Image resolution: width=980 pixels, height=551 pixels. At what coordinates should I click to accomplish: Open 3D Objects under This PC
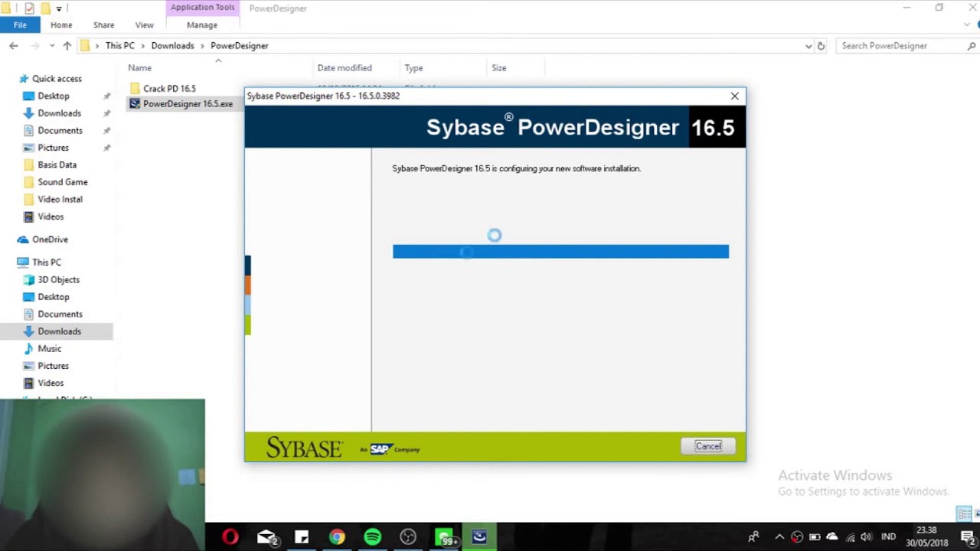(58, 279)
